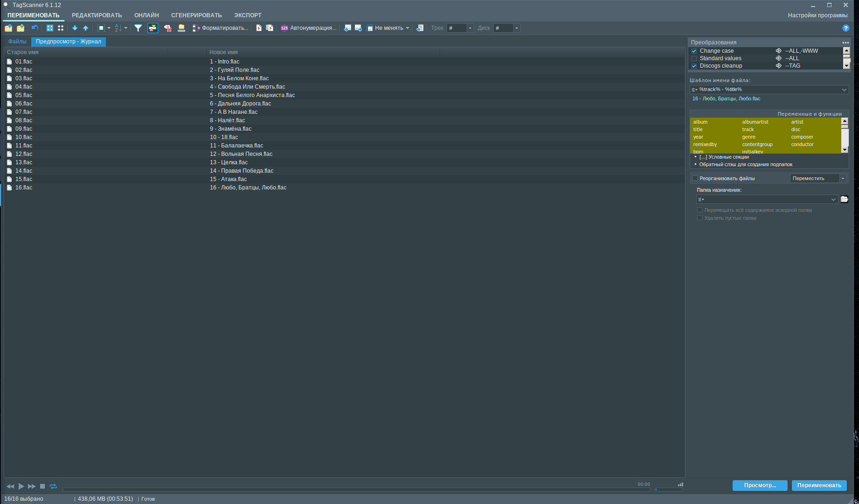This screenshot has height=504, width=859.
Task: Switch to the ОНЛАЙН tab
Action: pyautogui.click(x=147, y=15)
